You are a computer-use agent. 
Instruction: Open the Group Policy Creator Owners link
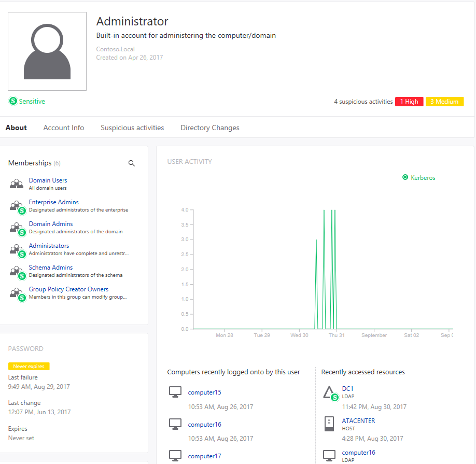pos(68,289)
